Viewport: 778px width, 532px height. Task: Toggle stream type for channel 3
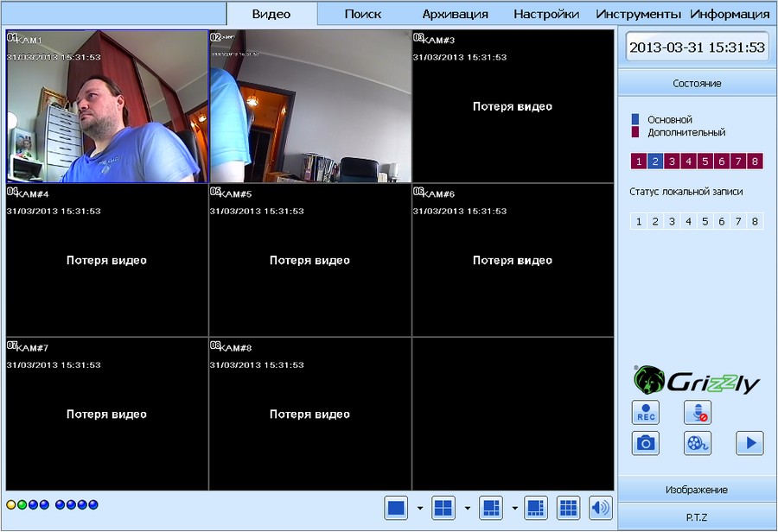672,161
